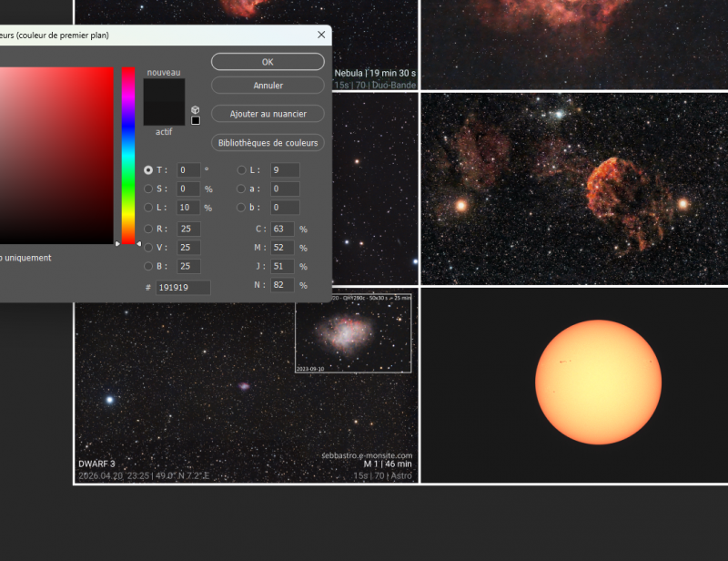728x561 pixels.
Task: Select the R red radio button
Action: (148, 229)
